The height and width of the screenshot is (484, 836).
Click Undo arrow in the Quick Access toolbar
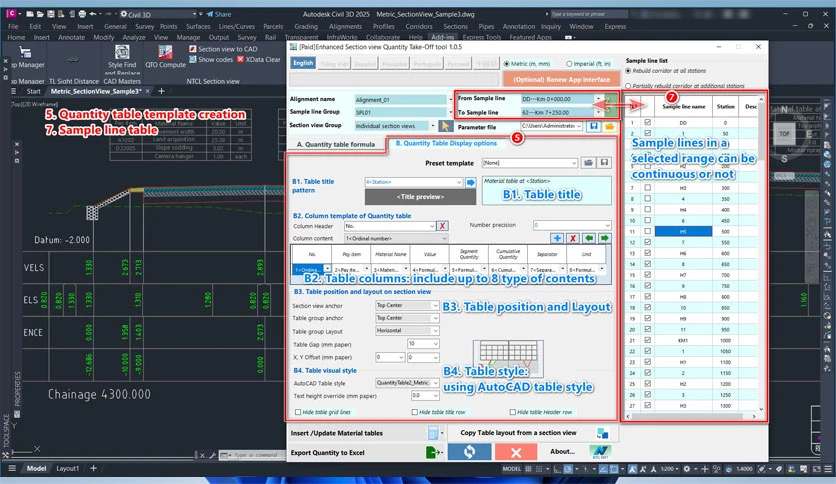(93, 14)
